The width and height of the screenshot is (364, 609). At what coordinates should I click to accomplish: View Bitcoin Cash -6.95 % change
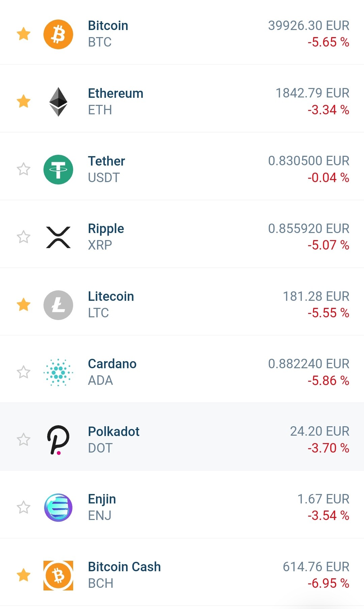pyautogui.click(x=328, y=583)
